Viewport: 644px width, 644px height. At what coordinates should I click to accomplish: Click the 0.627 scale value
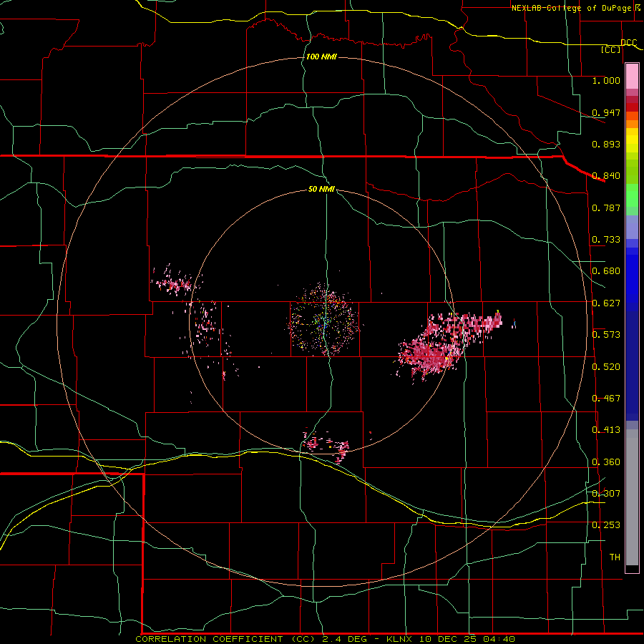606,303
